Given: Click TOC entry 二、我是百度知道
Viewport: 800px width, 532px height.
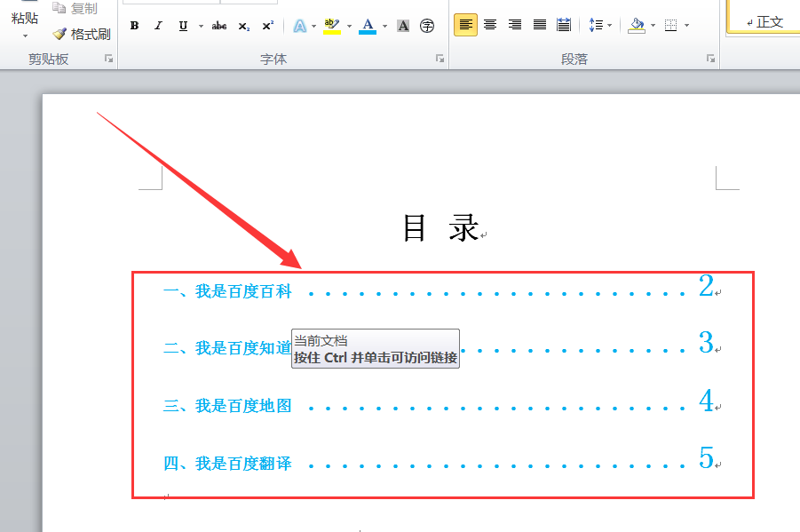Looking at the screenshot, I should pos(227,348).
